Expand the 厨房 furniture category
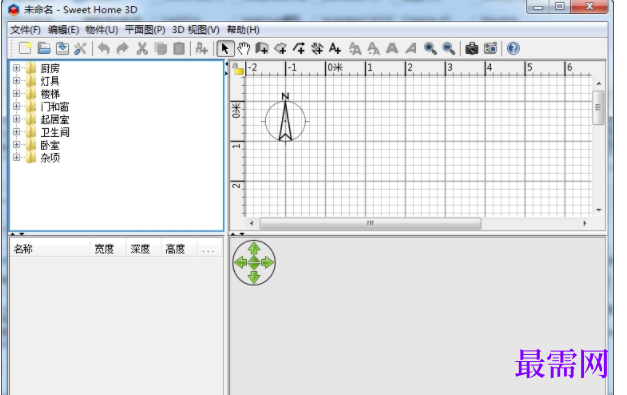627x395 pixels. tap(16, 68)
